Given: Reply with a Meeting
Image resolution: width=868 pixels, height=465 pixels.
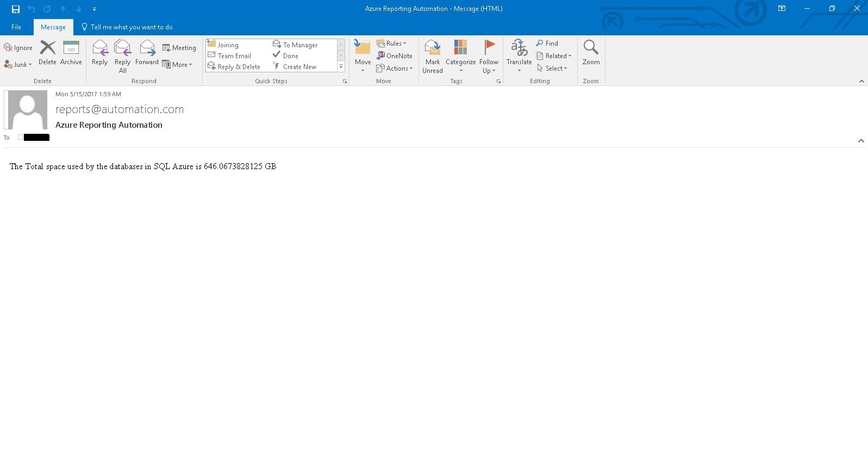Looking at the screenshot, I should click(x=179, y=48).
